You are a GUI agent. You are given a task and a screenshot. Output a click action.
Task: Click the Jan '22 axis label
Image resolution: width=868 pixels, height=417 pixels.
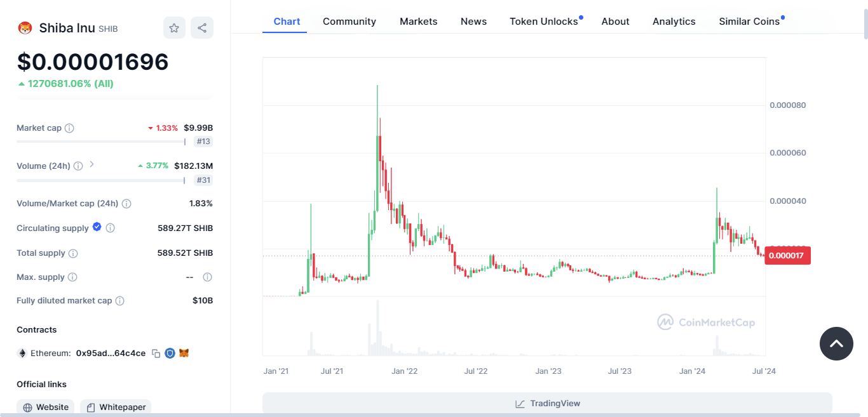point(404,371)
